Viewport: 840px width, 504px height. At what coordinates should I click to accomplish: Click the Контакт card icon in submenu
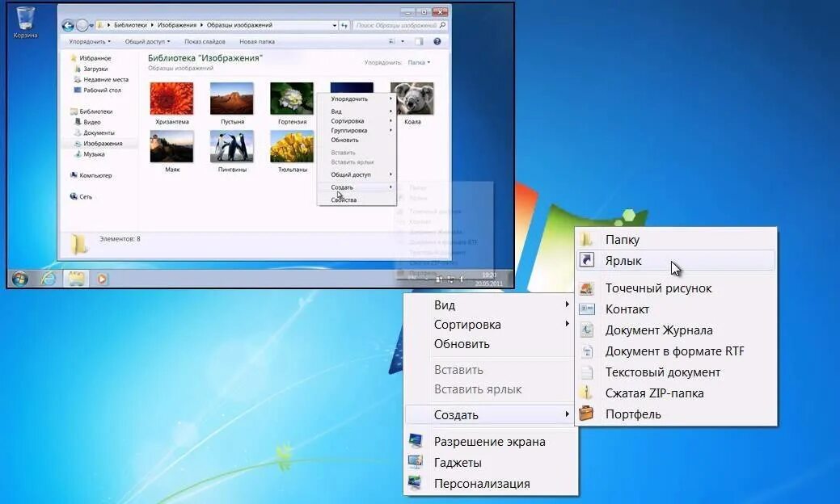pyautogui.click(x=587, y=309)
